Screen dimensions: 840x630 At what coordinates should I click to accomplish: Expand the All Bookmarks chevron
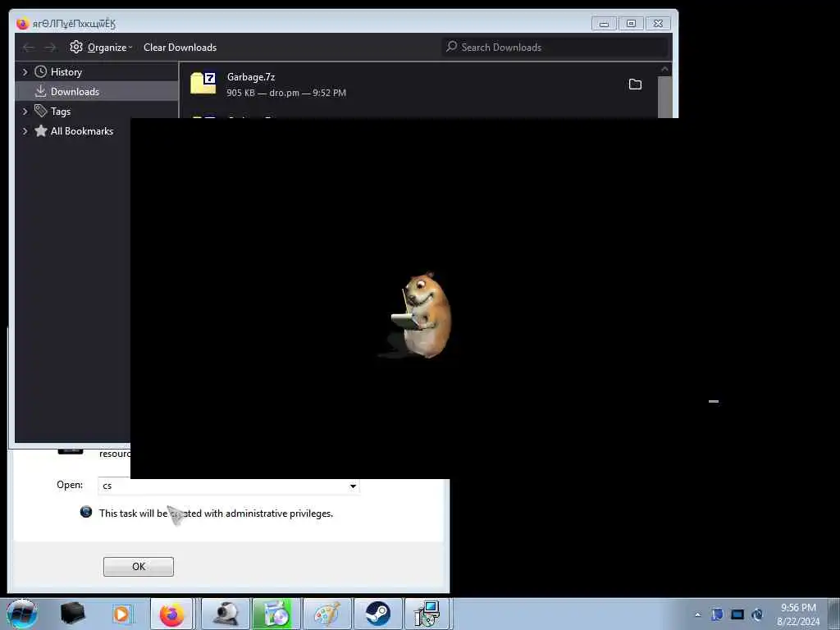point(25,131)
